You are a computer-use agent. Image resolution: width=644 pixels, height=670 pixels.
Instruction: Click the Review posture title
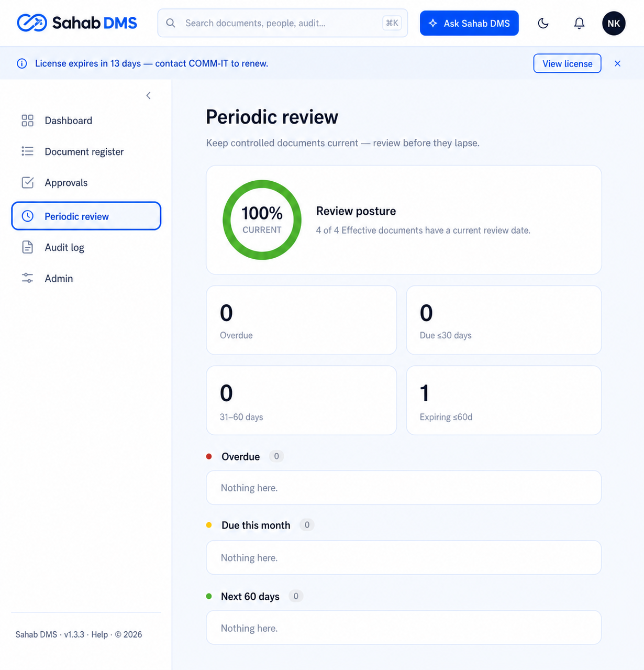tap(356, 211)
